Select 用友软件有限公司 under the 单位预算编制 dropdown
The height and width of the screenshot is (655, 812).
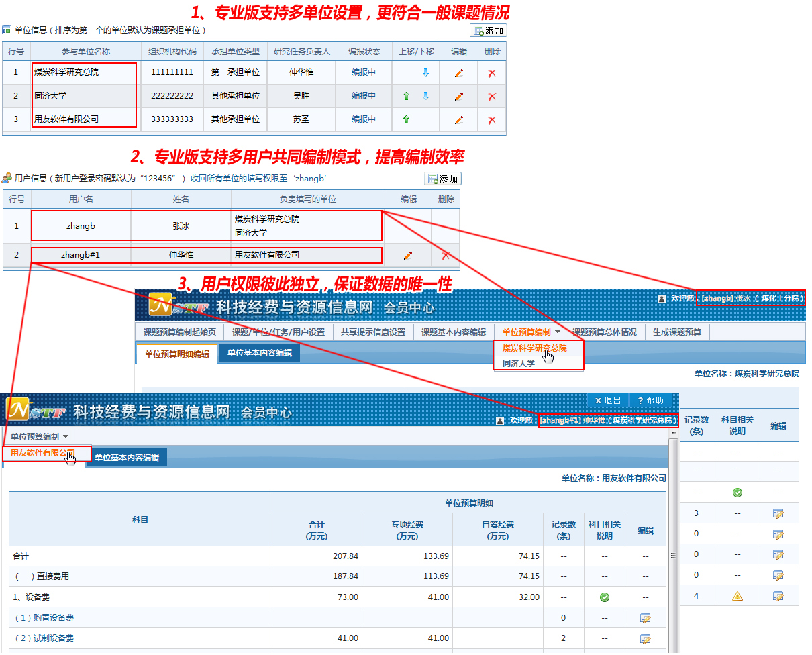[42, 453]
